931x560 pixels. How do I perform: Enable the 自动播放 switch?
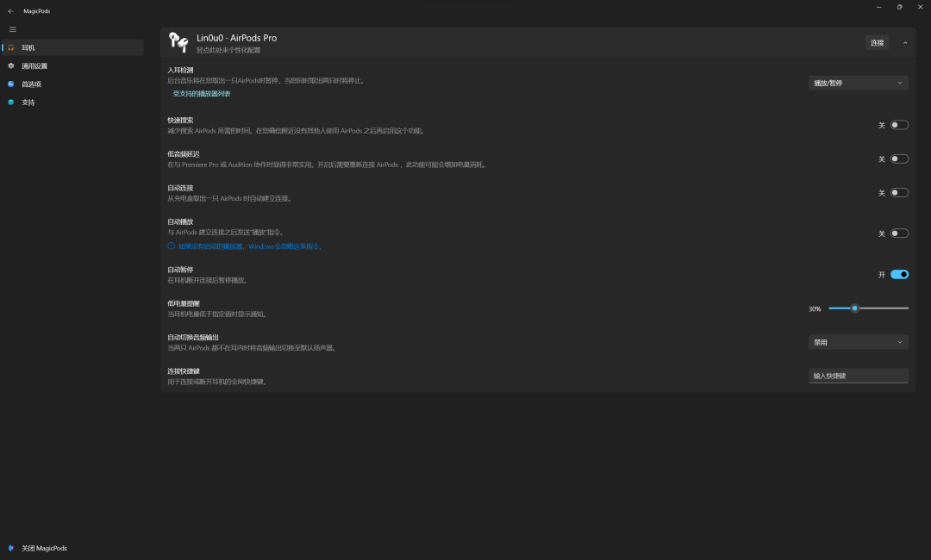click(899, 233)
